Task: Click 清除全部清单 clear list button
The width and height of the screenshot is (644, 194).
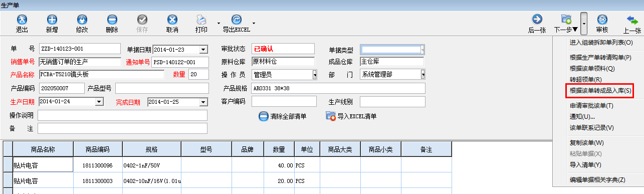Action: tap(283, 116)
